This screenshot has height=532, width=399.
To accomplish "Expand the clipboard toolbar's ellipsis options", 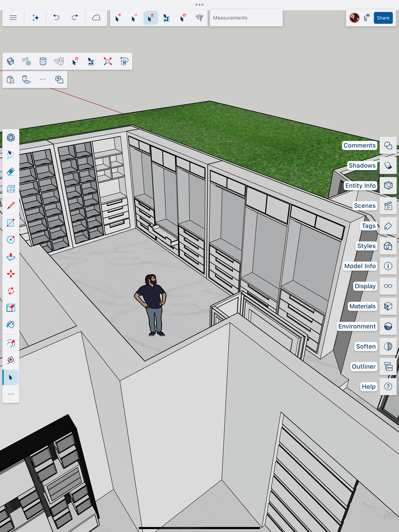I will click(43, 79).
